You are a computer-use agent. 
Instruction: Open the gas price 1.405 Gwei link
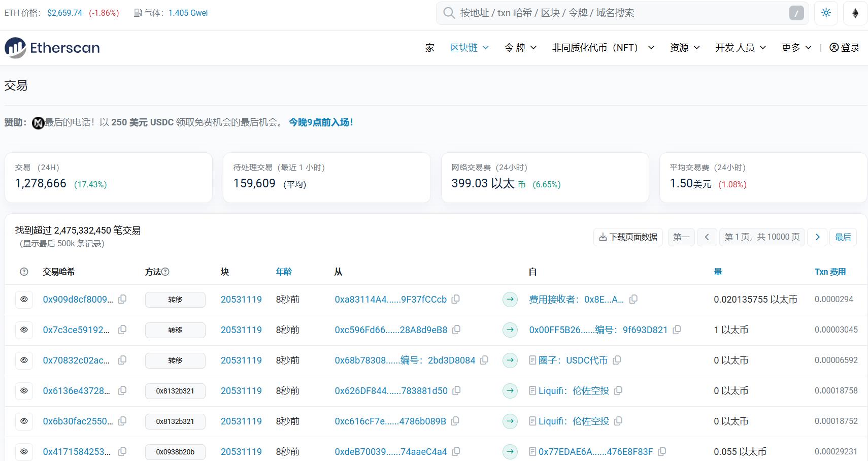[x=188, y=13]
